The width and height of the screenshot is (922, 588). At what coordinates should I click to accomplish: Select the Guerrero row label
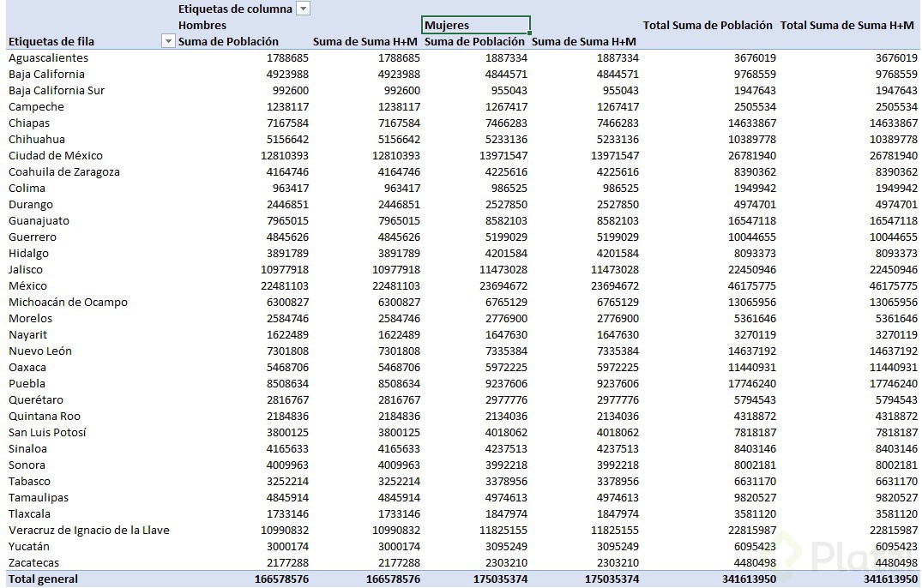pyautogui.click(x=33, y=237)
